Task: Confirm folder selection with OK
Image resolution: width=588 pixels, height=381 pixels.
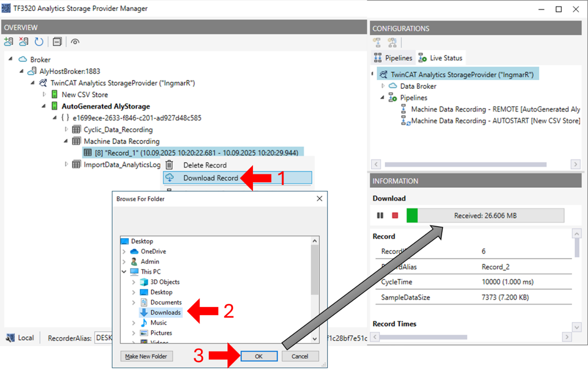Action: (259, 356)
